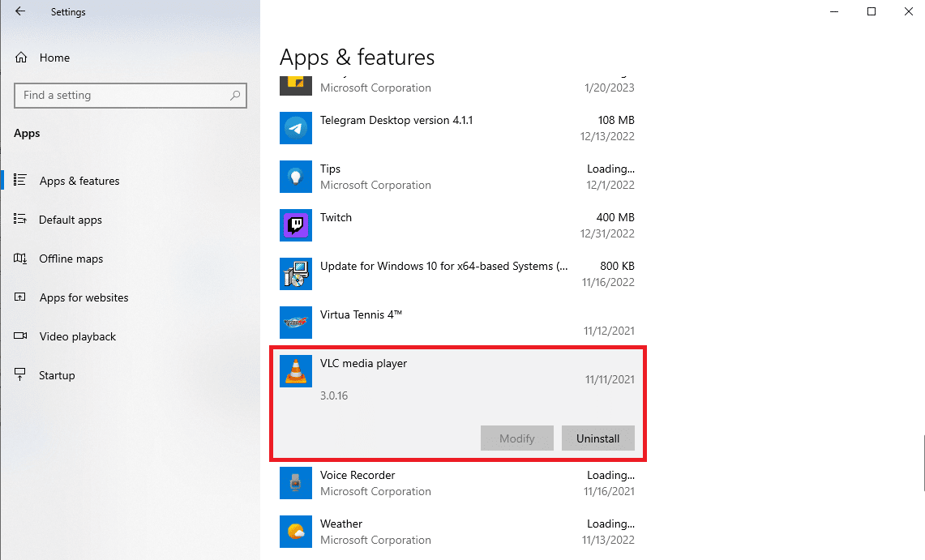Select the Twitch app name

point(336,217)
